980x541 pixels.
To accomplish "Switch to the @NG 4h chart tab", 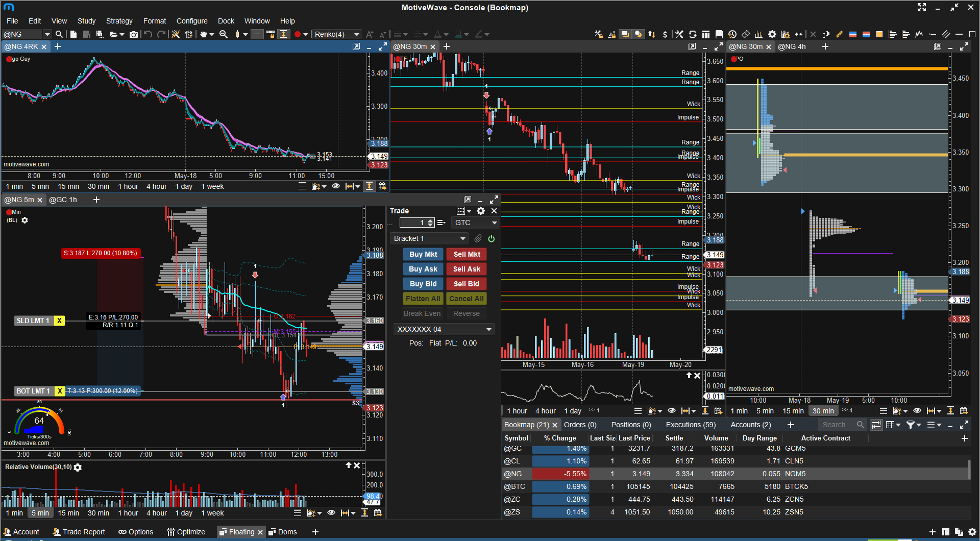I will click(792, 46).
